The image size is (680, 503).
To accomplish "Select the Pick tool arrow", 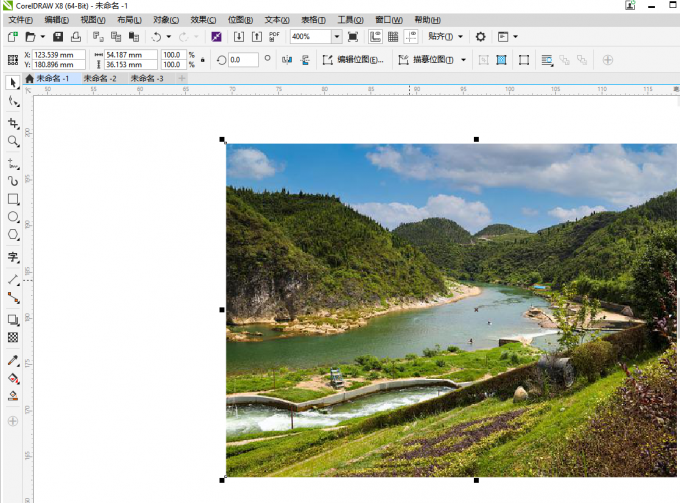I will point(13,82).
